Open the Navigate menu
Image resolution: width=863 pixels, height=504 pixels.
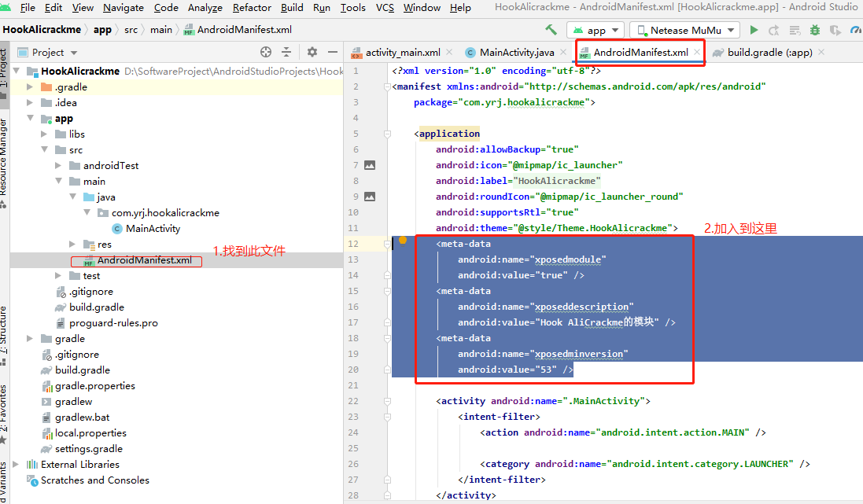coord(124,8)
